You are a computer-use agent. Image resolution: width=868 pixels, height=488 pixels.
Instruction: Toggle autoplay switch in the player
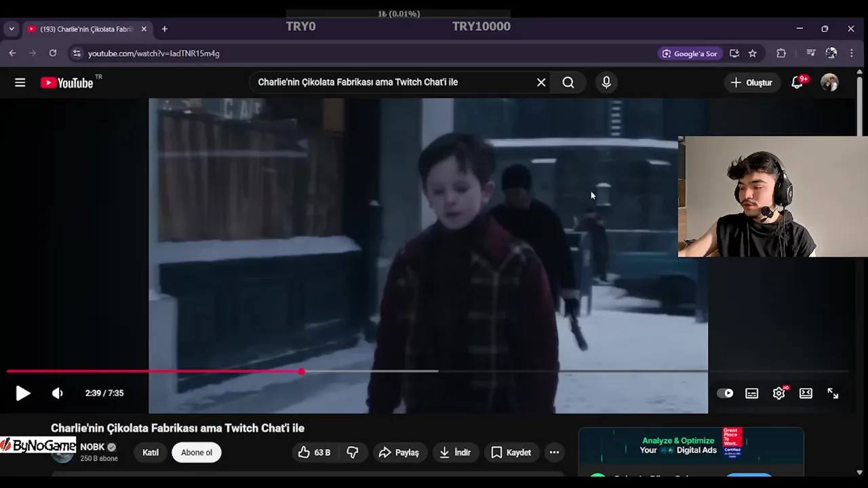(x=725, y=393)
